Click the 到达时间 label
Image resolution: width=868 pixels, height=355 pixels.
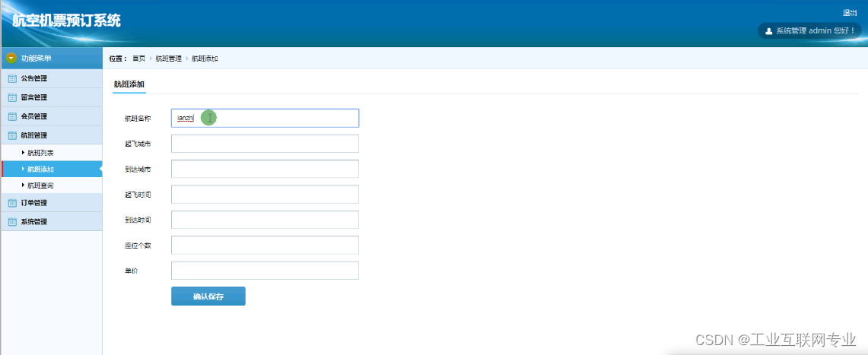(x=138, y=220)
